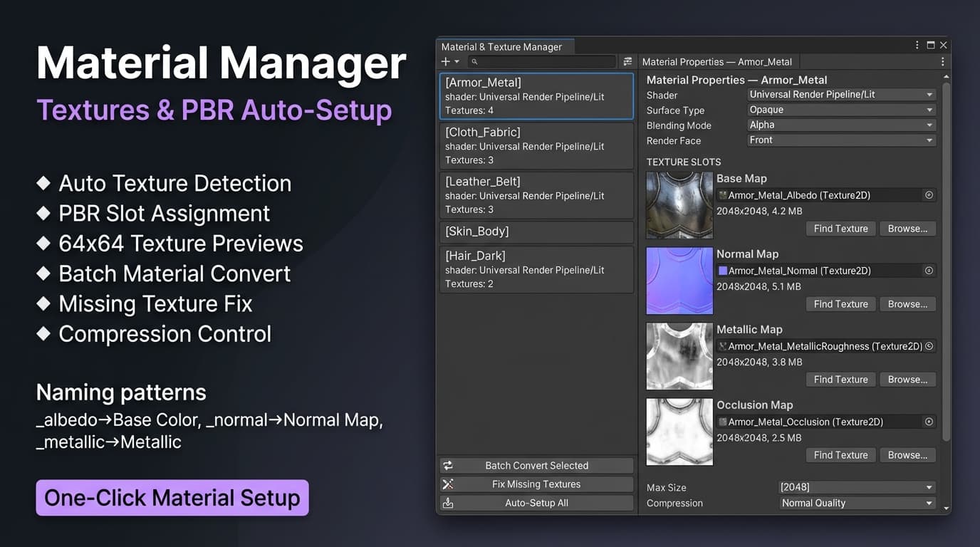Open the Shader dropdown
Image resolution: width=980 pixels, height=547 pixels.
coord(840,94)
